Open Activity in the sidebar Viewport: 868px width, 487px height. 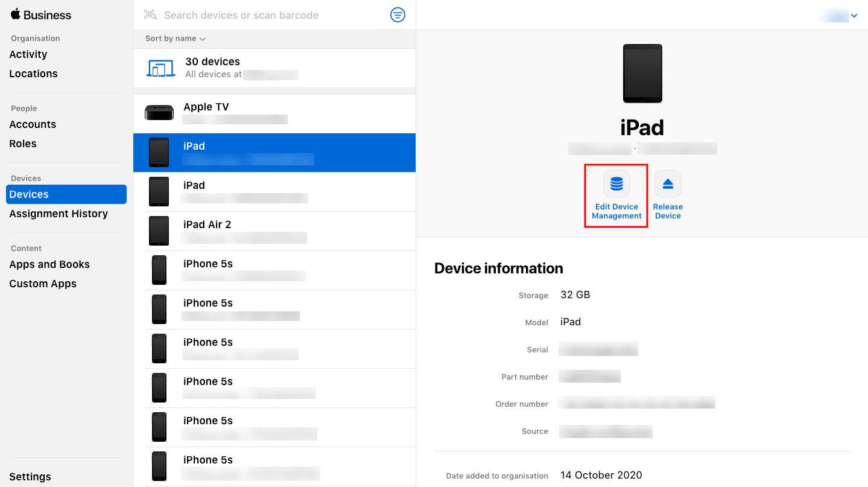(x=28, y=54)
